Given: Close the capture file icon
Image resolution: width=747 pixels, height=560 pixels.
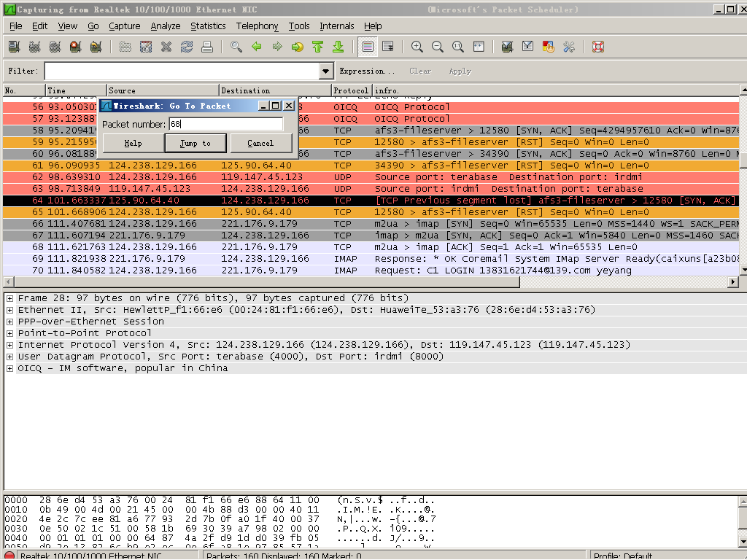Looking at the screenshot, I should coord(166,47).
